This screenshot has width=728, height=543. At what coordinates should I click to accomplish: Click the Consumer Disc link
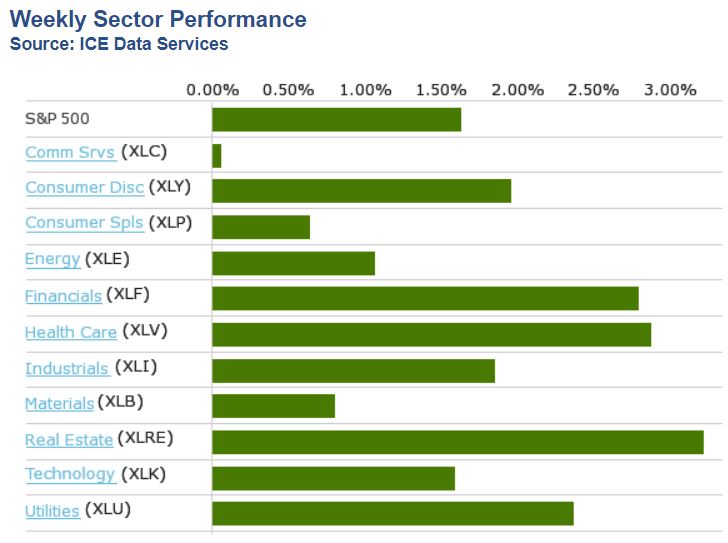(84, 187)
